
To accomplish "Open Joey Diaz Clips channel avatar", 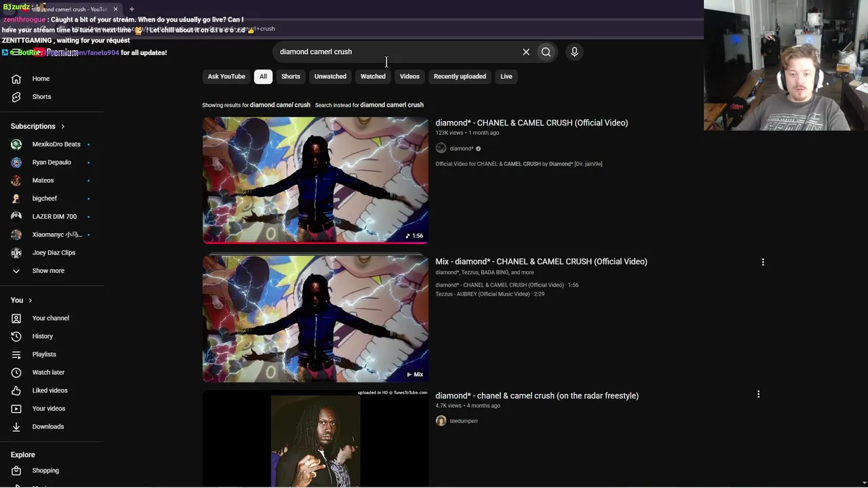I will click(x=16, y=253).
